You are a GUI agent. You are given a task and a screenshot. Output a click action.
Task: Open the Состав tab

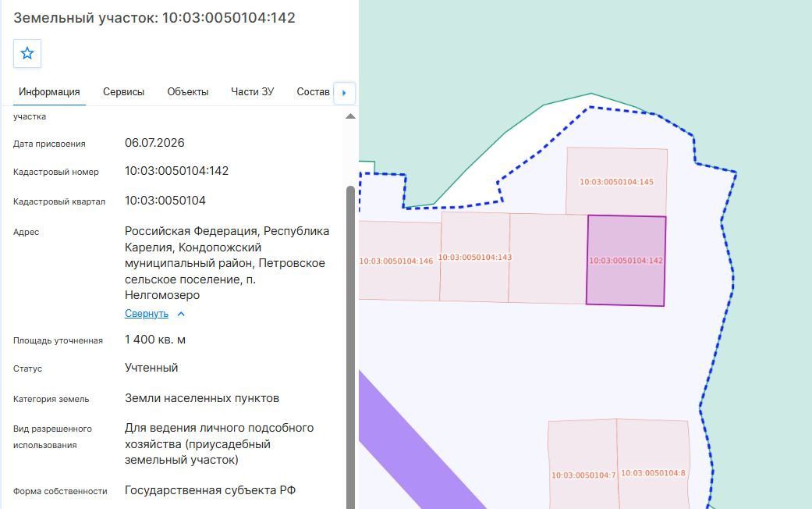(313, 92)
